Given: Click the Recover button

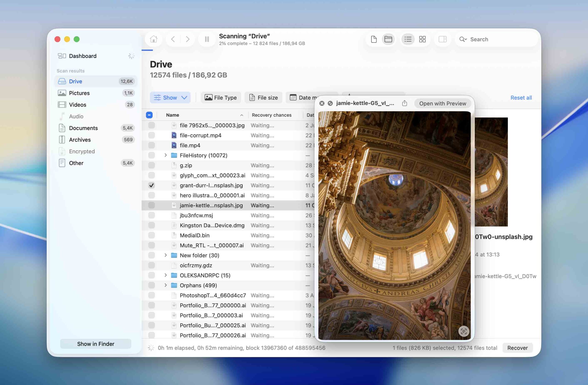Looking at the screenshot, I should (517, 348).
